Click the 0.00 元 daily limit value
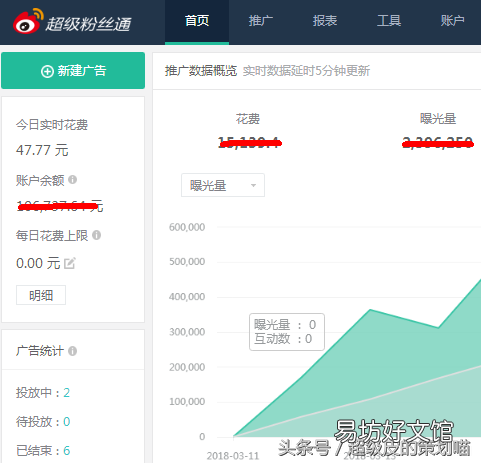 [38, 263]
